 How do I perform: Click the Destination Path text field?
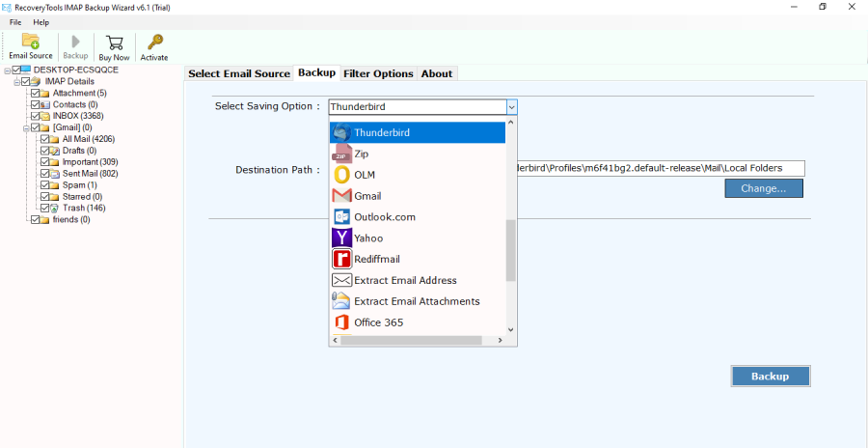[661, 168]
